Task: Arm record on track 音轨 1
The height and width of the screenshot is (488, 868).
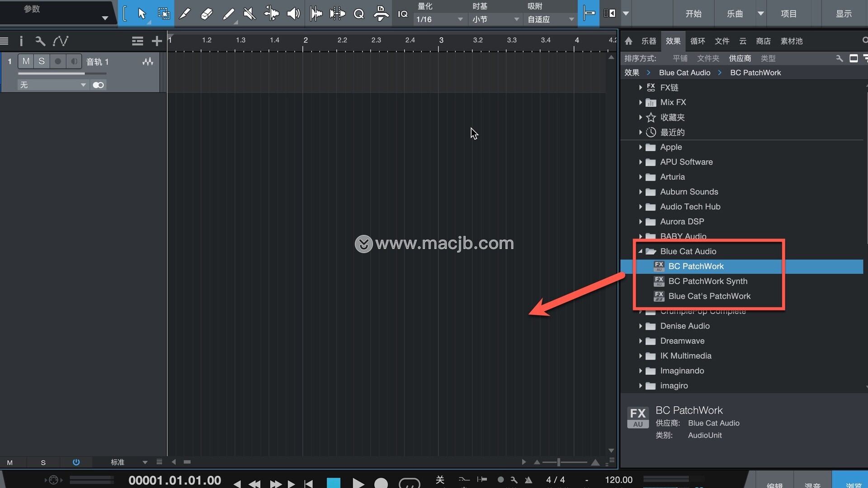Action: pyautogui.click(x=58, y=61)
